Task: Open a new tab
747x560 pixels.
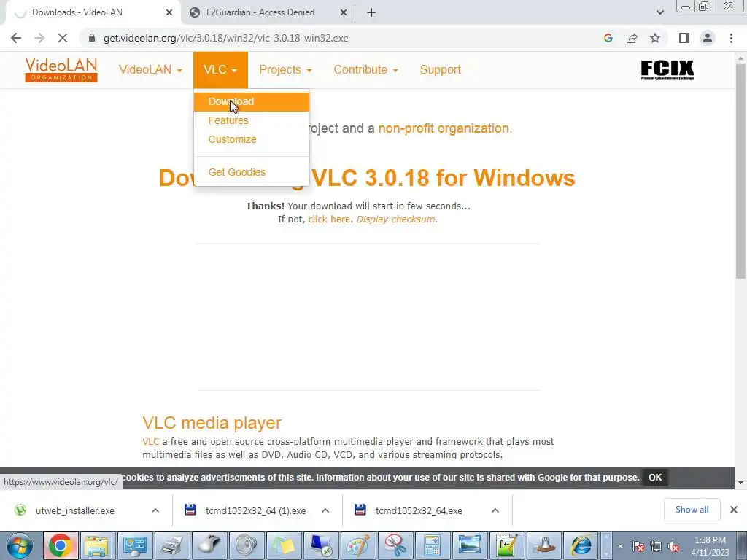Action: point(371,13)
